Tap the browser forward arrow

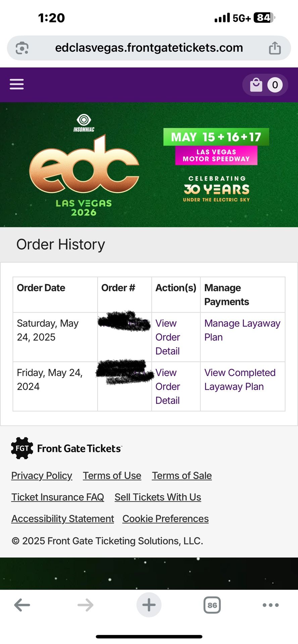[85, 605]
